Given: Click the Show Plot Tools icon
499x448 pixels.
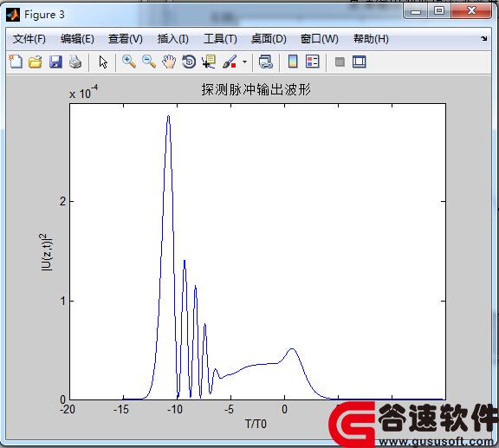Looking at the screenshot, I should tap(360, 62).
